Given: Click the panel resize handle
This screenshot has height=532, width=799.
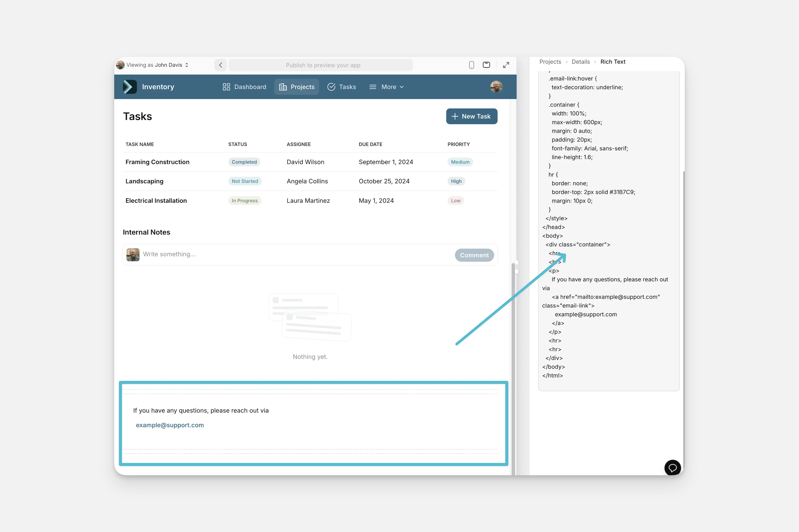Looking at the screenshot, I should point(516,267).
